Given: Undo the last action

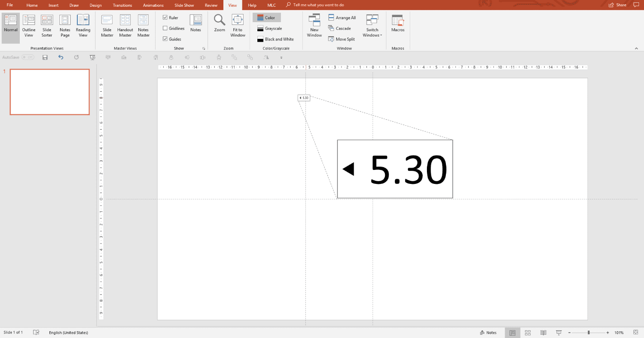Looking at the screenshot, I should 61,57.
